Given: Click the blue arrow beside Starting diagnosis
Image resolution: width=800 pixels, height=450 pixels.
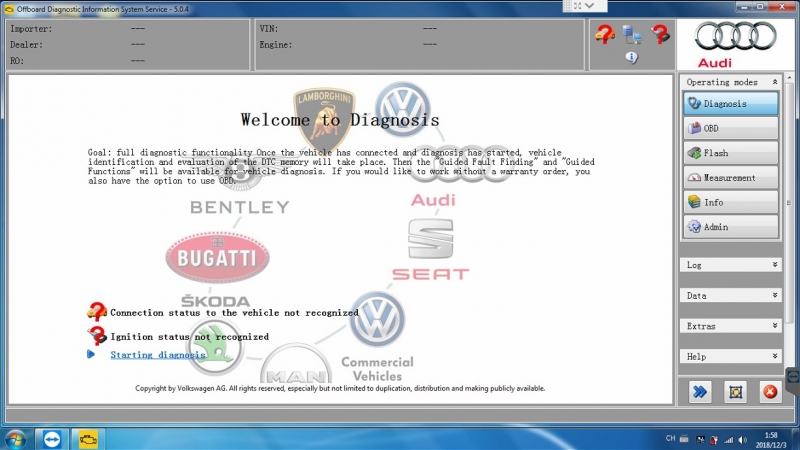Looking at the screenshot, I should pos(91,354).
